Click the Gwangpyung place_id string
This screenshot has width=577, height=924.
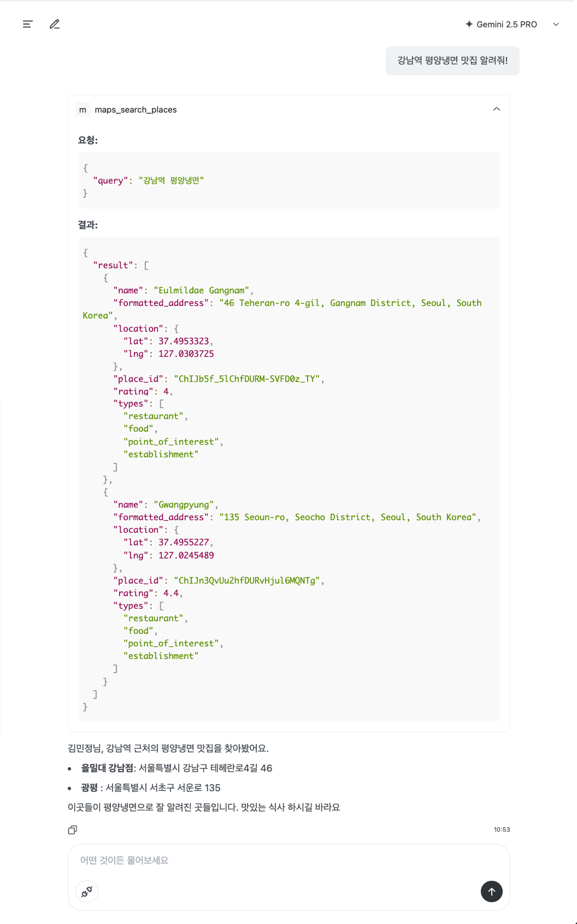247,580
